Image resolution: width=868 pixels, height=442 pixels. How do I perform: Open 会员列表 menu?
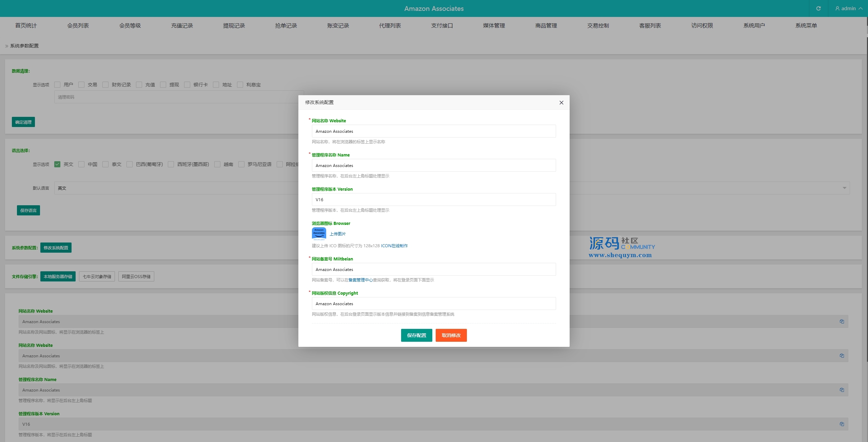tap(78, 26)
